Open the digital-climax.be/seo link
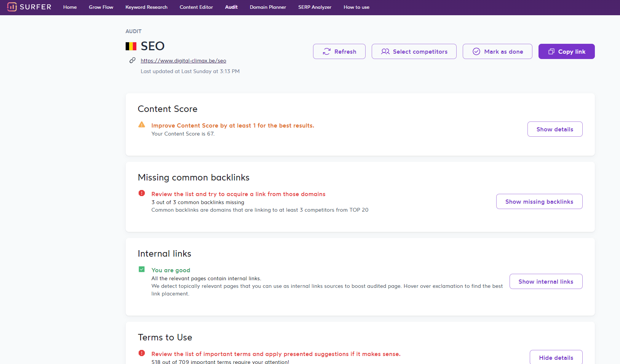This screenshot has width=620, height=364. click(183, 61)
